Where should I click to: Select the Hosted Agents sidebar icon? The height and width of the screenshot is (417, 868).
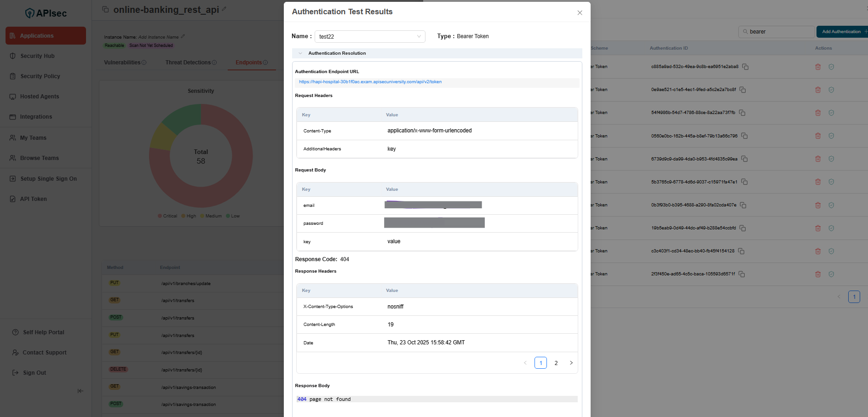tap(13, 97)
